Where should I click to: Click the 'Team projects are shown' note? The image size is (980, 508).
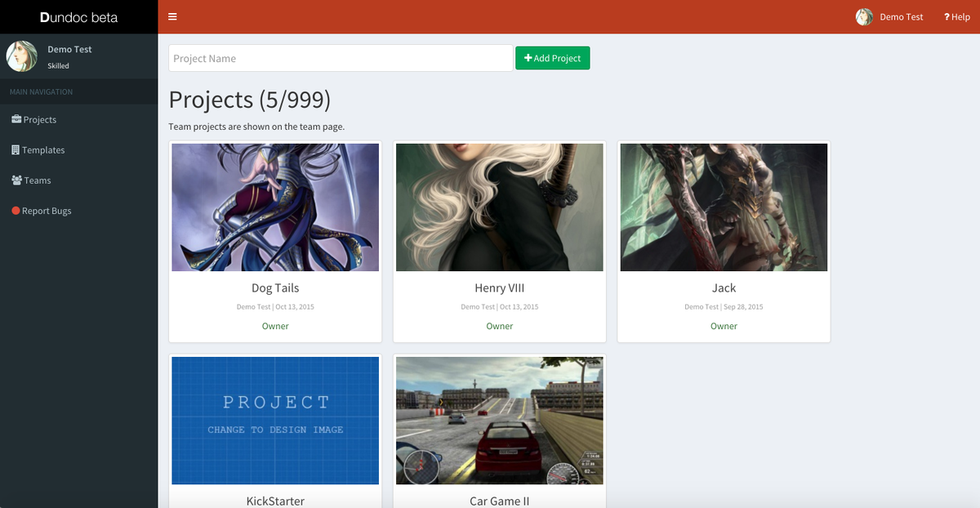(256, 127)
